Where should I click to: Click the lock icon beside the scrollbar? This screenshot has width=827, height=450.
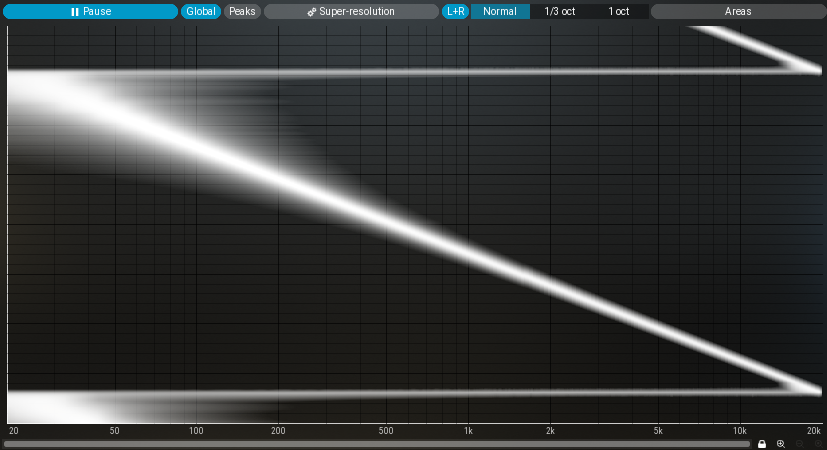click(762, 444)
